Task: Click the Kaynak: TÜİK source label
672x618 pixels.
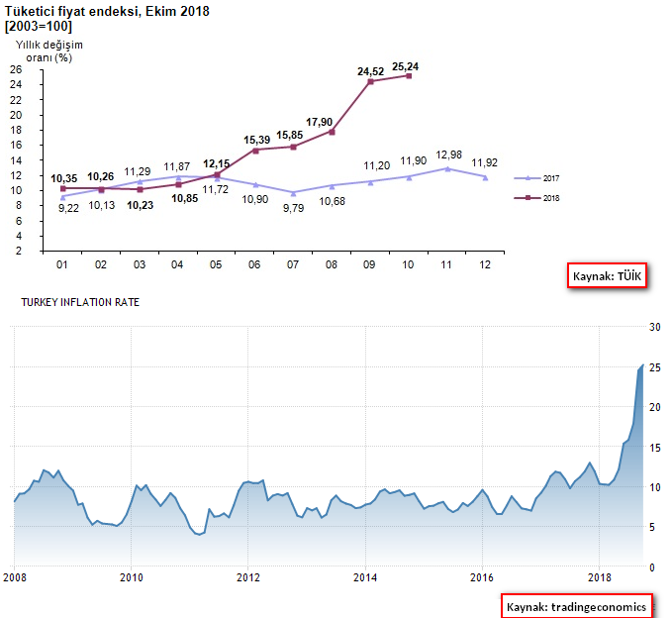Action: pyautogui.click(x=607, y=275)
